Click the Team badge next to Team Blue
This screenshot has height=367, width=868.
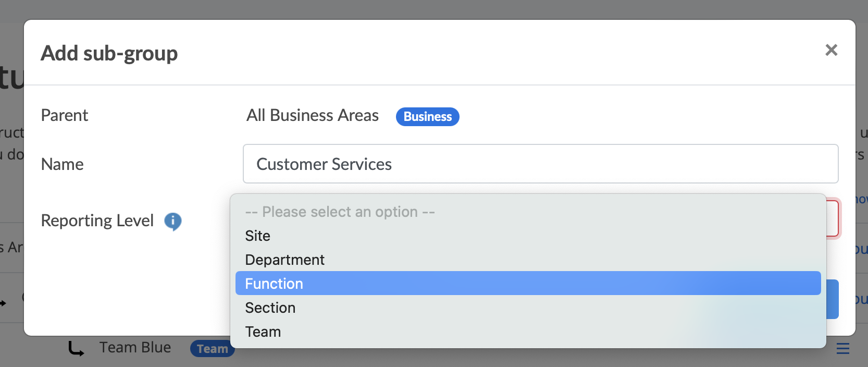212,349
